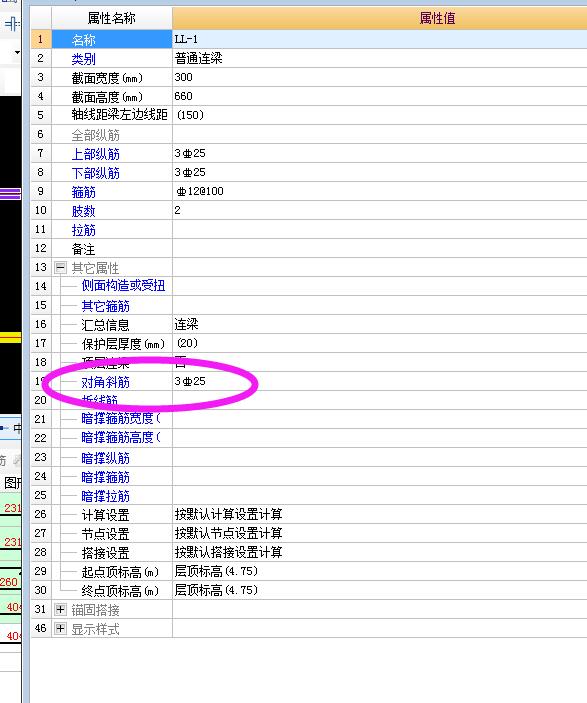Click the 肢数 value cell
The width and height of the screenshot is (587, 703).
[x=379, y=210]
